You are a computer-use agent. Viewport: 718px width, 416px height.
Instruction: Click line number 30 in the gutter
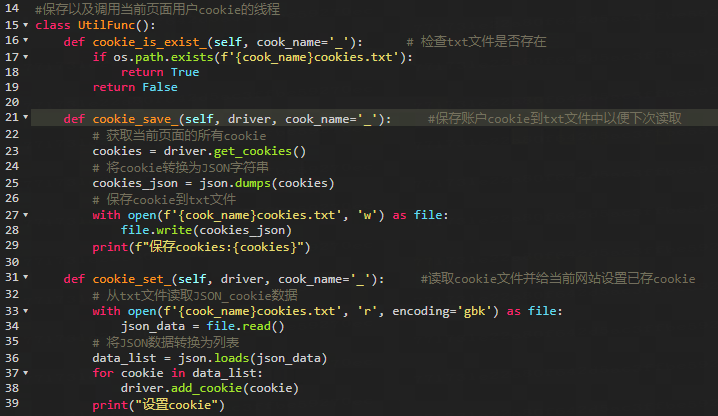point(12,262)
